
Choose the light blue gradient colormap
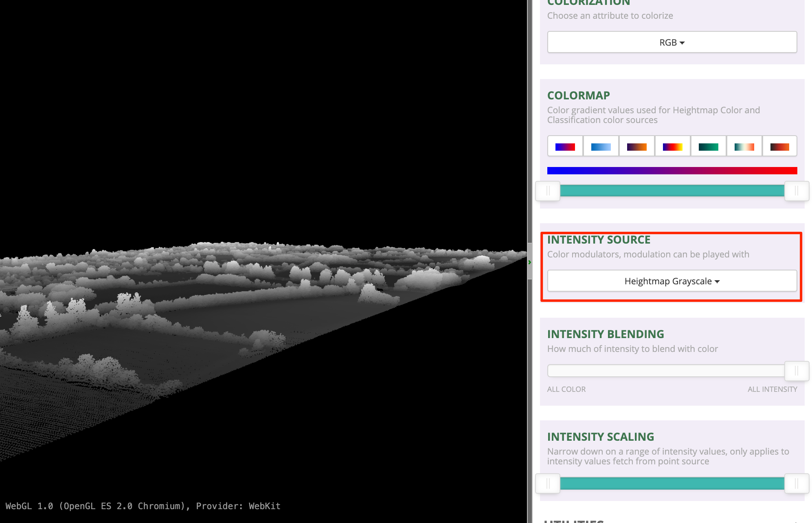tap(601, 147)
